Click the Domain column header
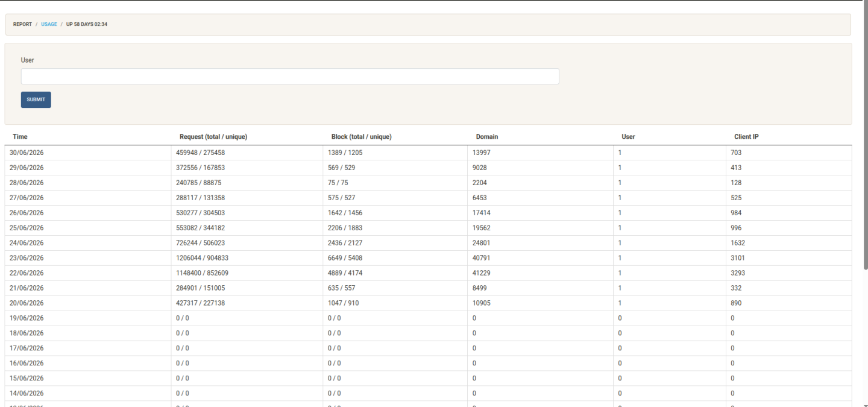Viewport: 868px width, 407px height. [x=487, y=137]
